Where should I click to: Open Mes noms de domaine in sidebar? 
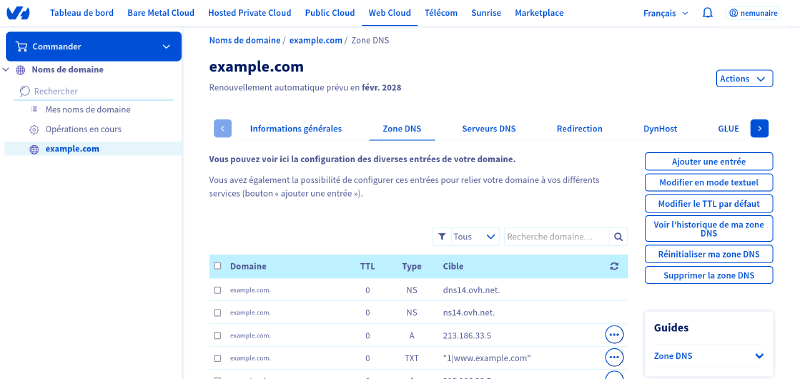(x=88, y=110)
